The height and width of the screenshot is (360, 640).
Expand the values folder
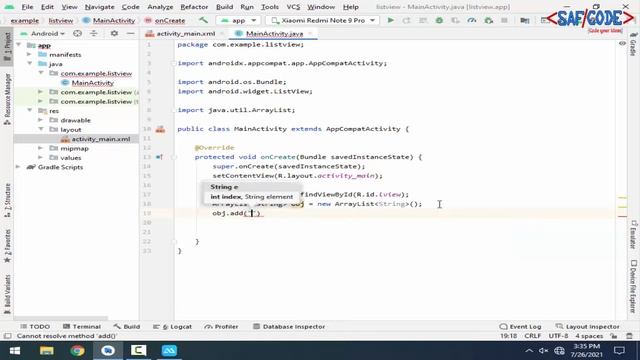click(40, 158)
